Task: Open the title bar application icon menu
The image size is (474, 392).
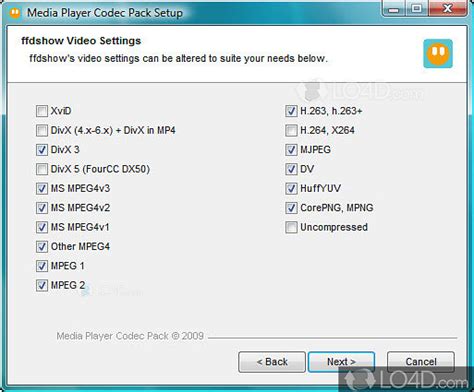Action: (15, 13)
